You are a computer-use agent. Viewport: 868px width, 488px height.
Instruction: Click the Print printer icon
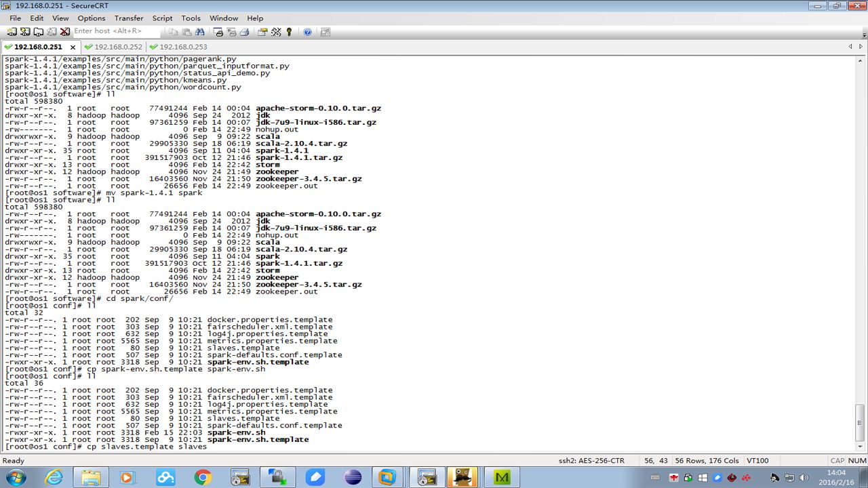tap(244, 32)
